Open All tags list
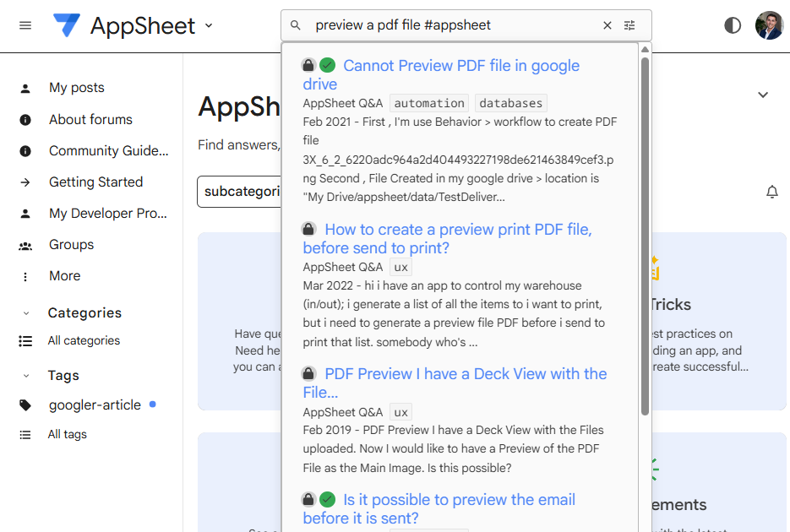This screenshot has height=532, width=790. (67, 434)
